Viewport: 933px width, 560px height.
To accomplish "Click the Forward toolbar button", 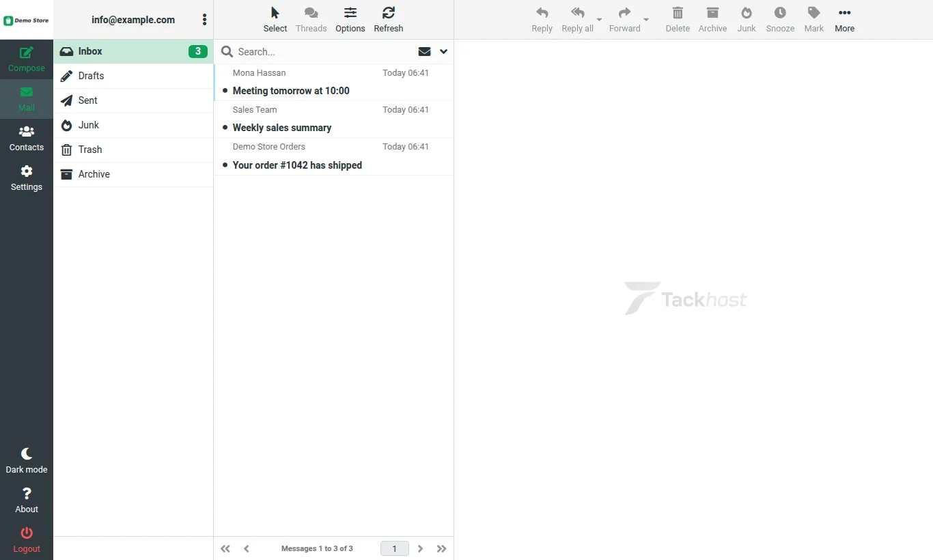I will tap(625, 20).
